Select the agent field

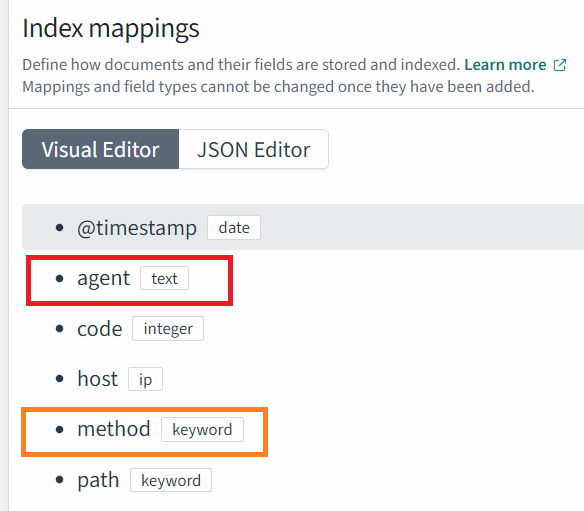coord(104,278)
